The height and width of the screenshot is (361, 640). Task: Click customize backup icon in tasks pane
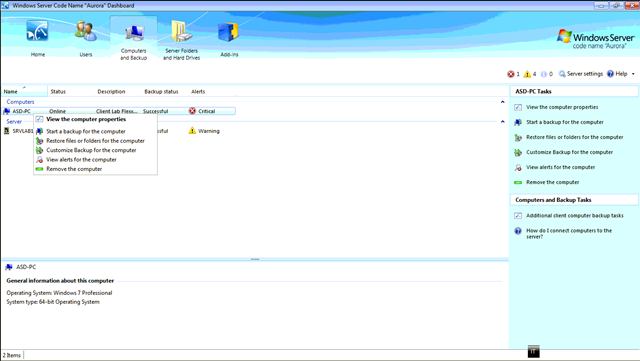point(518,153)
